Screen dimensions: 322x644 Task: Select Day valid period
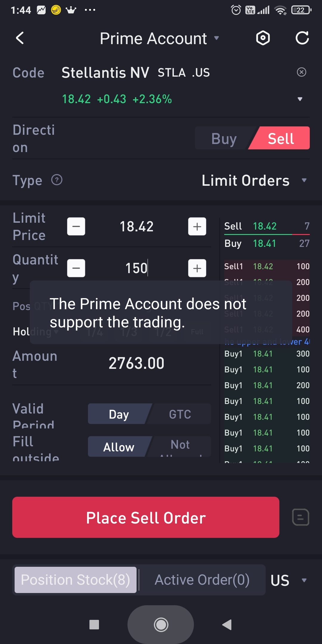(119, 414)
